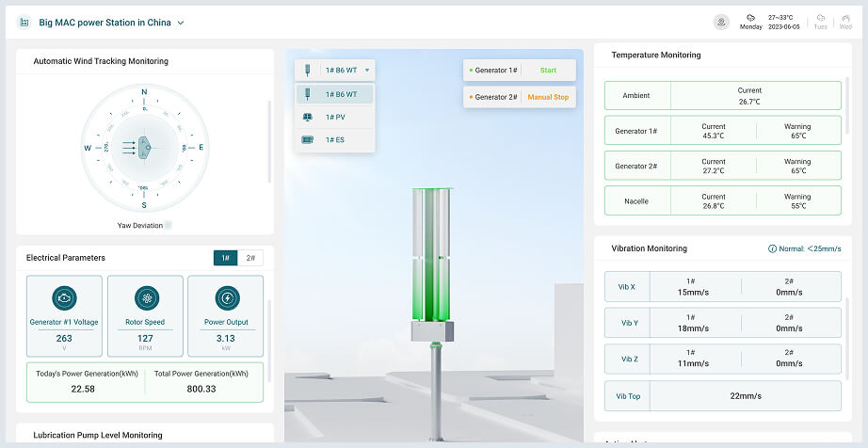The height and width of the screenshot is (448, 868).
Task: Select the 1# electrical parameters tab
Action: (226, 258)
